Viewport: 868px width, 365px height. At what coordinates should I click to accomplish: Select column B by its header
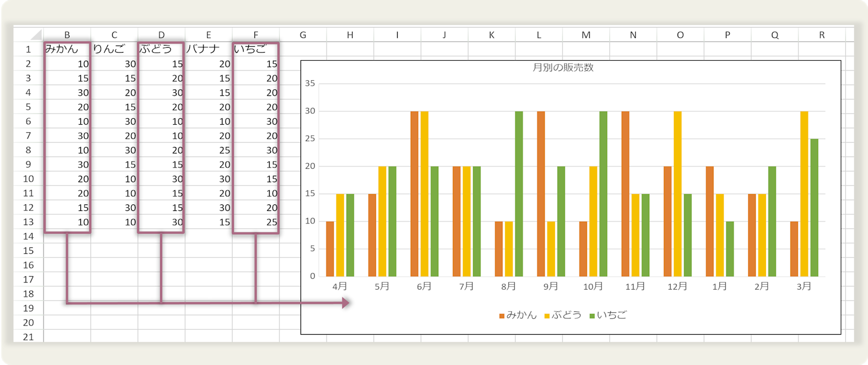click(67, 35)
